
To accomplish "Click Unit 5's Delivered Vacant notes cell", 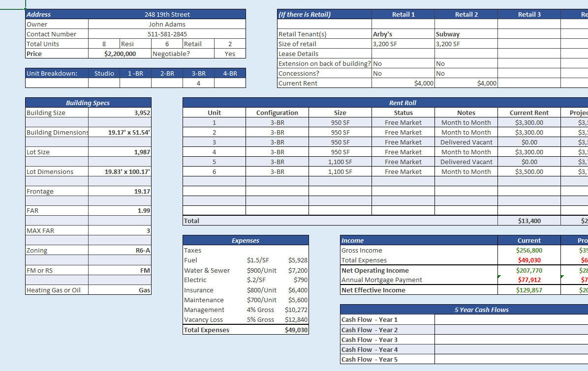I will coord(466,162).
